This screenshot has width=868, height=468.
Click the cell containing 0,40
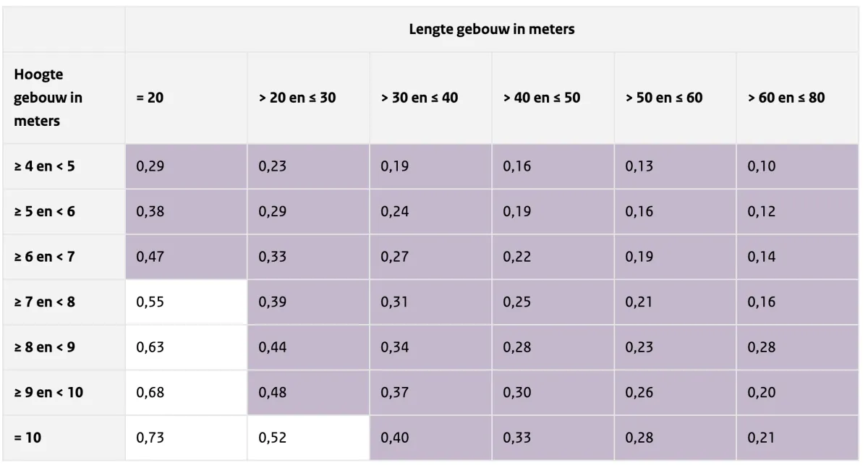(x=395, y=438)
